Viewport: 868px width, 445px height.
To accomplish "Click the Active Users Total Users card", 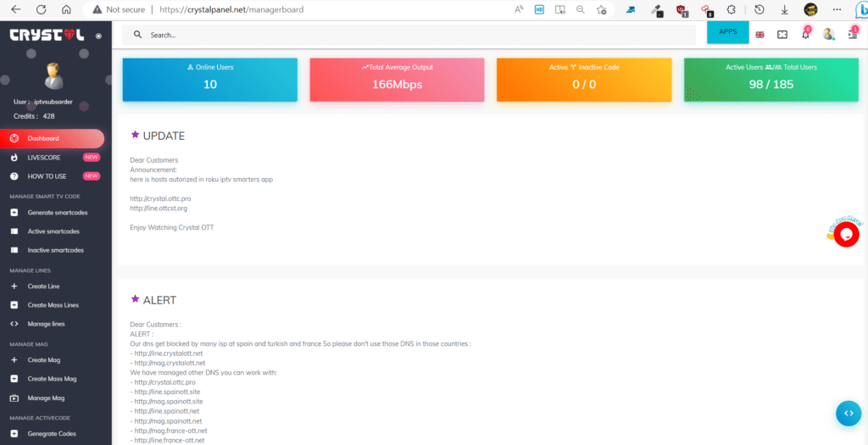I will [771, 80].
